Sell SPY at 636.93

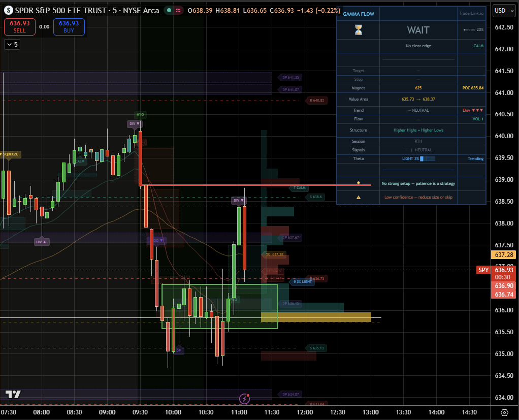click(19, 27)
